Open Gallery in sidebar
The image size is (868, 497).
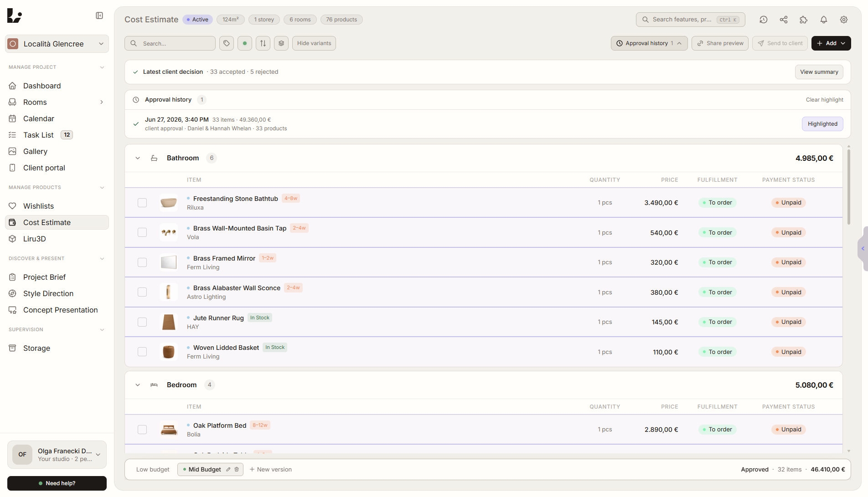(x=57, y=151)
